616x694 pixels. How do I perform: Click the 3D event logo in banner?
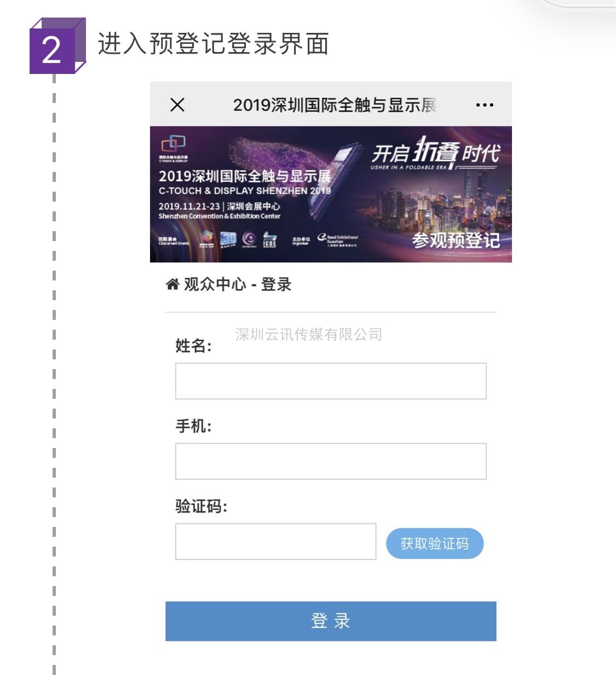pos(228,239)
